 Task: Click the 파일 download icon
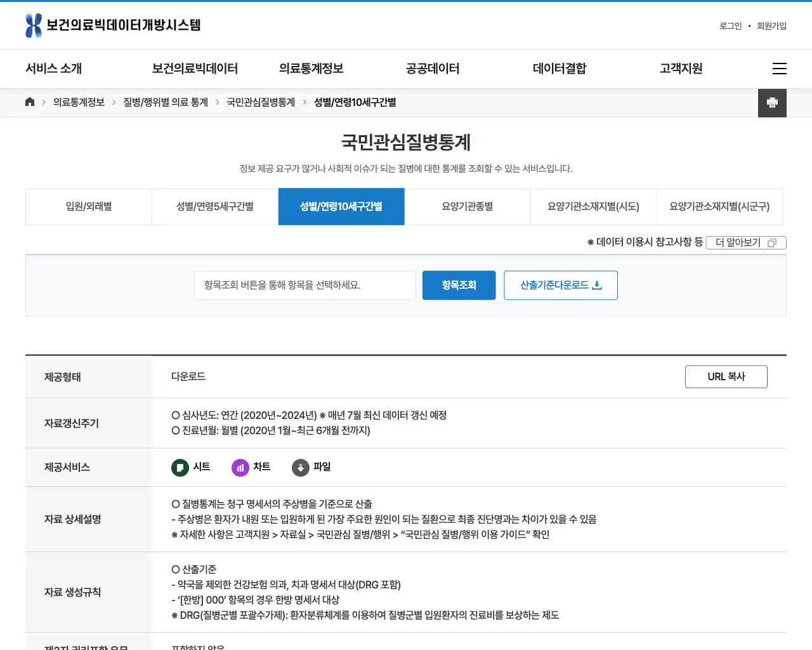pyautogui.click(x=301, y=468)
